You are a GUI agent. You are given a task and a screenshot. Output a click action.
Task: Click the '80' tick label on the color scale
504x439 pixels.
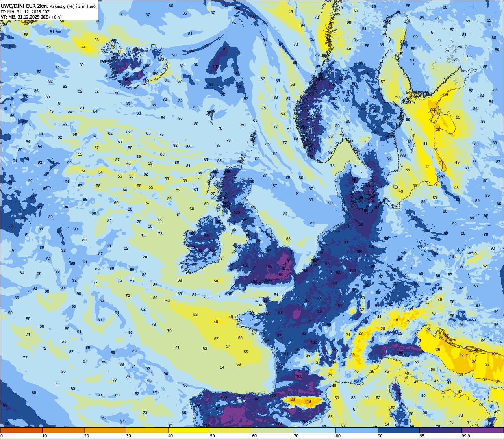[x=338, y=436]
